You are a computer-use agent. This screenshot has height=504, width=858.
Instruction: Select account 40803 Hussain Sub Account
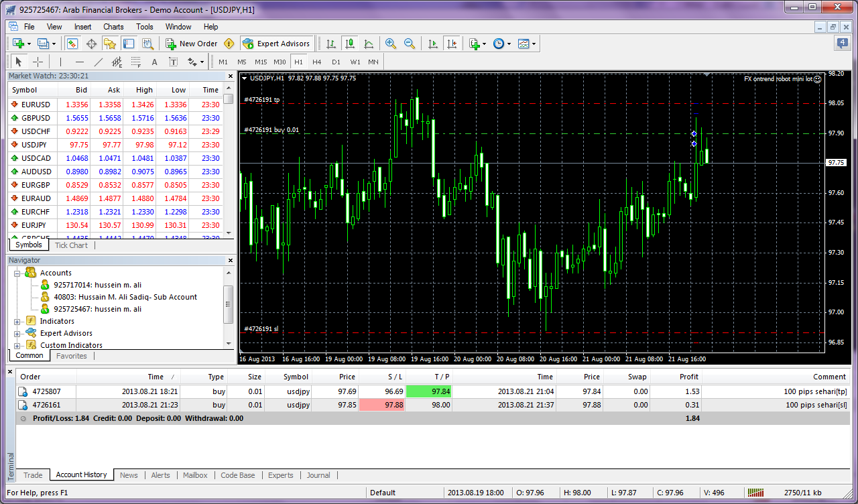pos(125,297)
